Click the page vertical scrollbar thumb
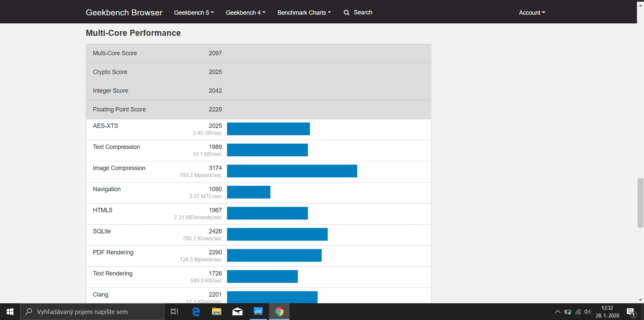The width and height of the screenshot is (644, 320). [640, 203]
